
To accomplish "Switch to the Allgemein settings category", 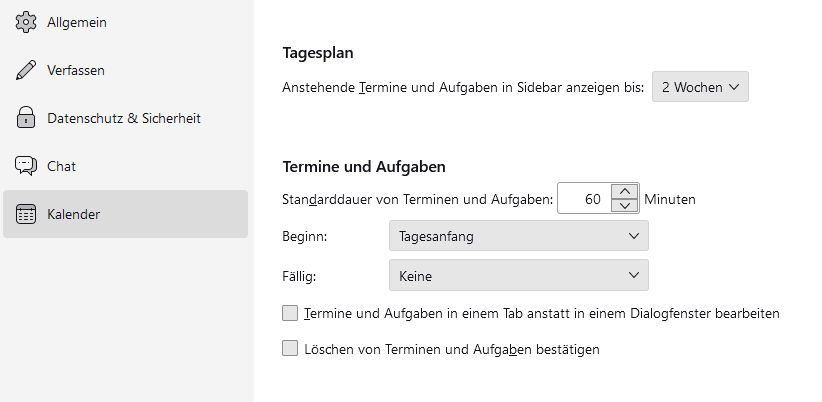I will point(77,22).
